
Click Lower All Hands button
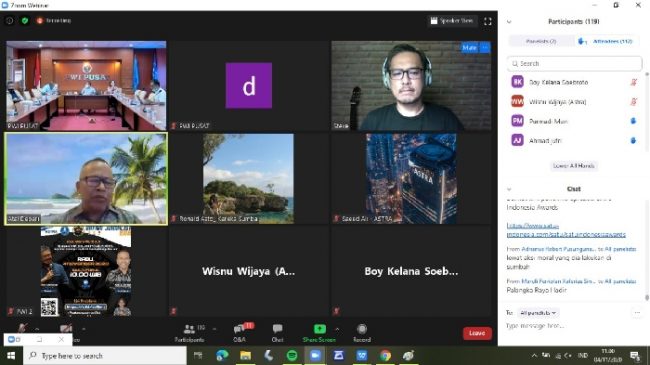tap(574, 165)
